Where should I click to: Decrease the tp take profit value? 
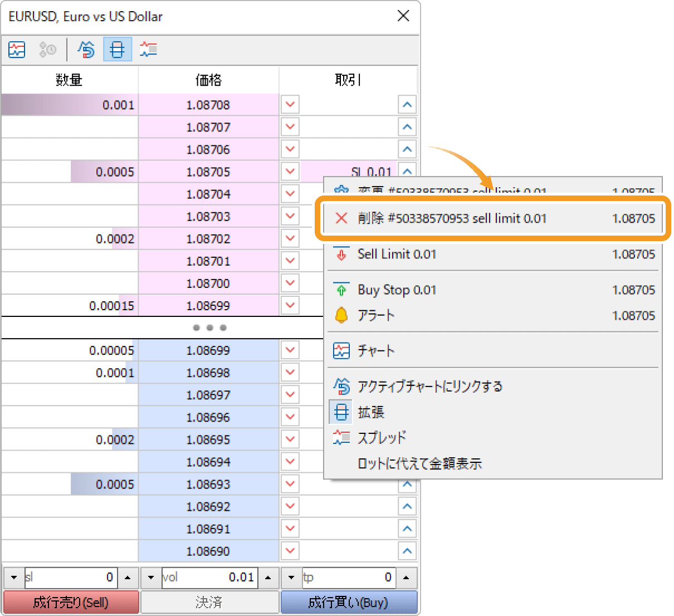(x=291, y=578)
